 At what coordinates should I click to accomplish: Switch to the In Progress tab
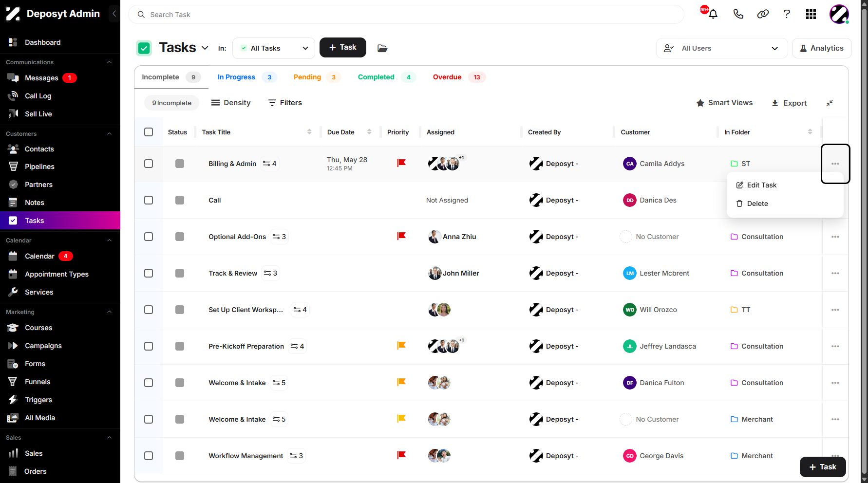[x=247, y=77]
